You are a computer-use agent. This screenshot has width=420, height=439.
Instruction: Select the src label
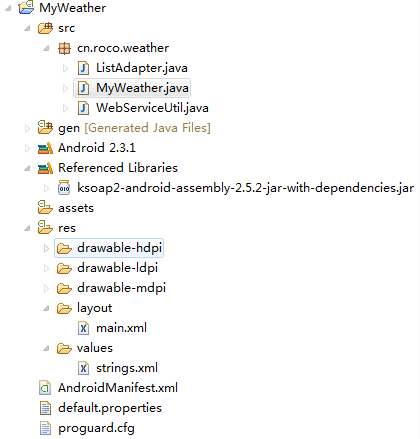(x=66, y=28)
